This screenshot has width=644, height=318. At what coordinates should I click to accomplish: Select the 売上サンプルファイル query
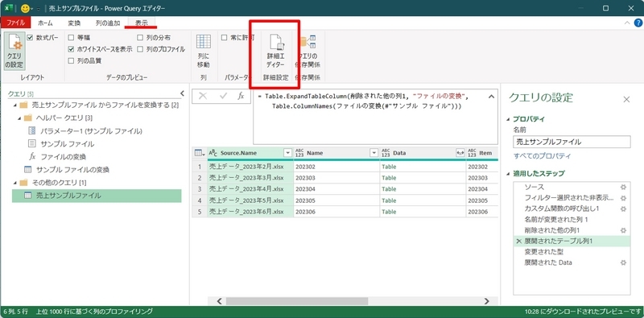click(97, 196)
